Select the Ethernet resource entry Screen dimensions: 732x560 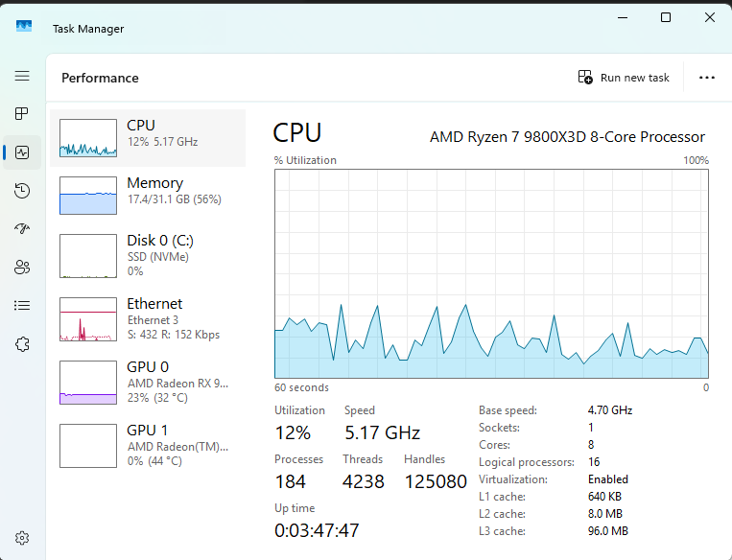[148, 319]
